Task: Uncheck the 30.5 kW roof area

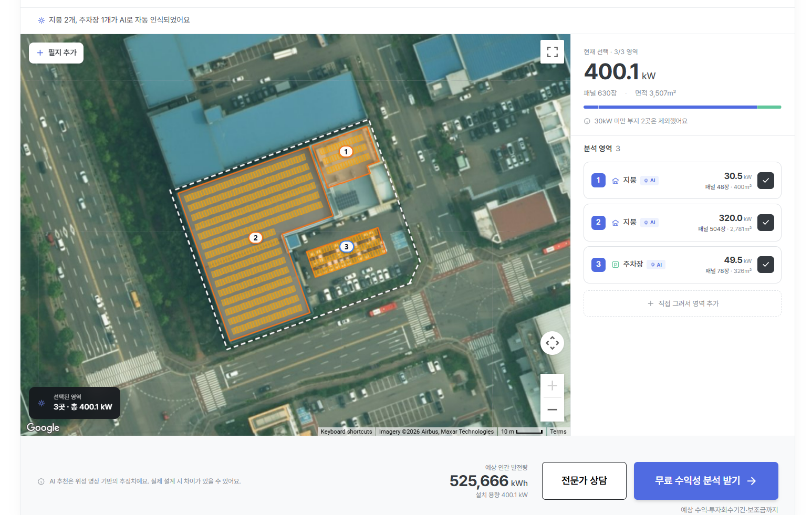Action: (766, 181)
